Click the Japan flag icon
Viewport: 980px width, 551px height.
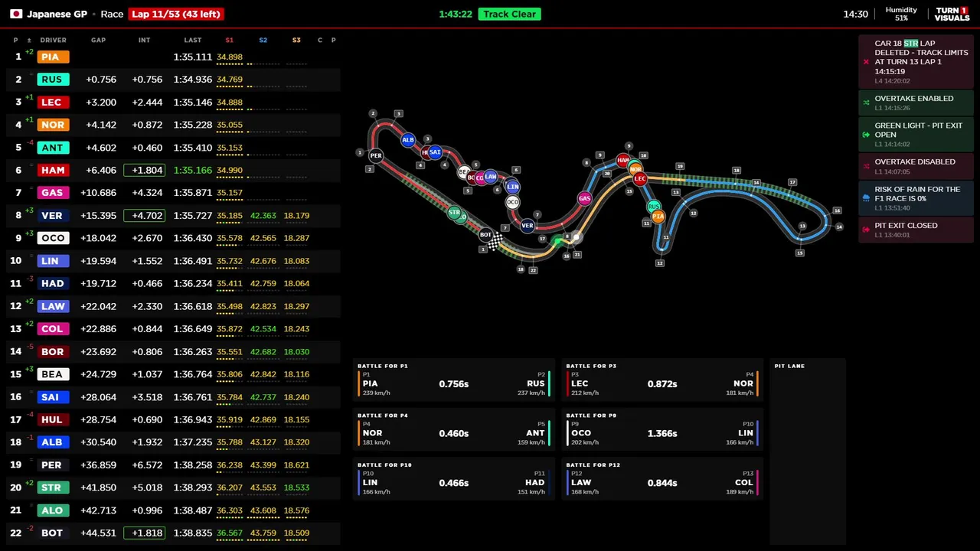tap(15, 14)
